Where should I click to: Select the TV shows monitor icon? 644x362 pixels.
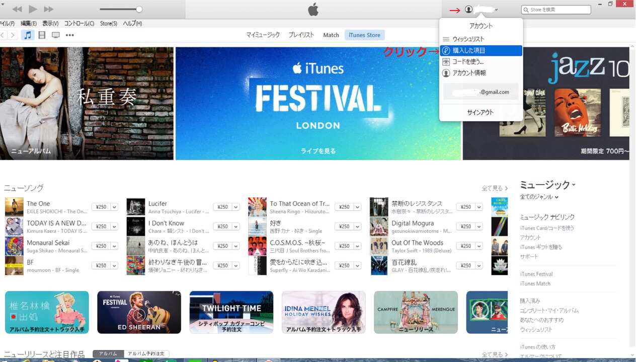[56, 35]
